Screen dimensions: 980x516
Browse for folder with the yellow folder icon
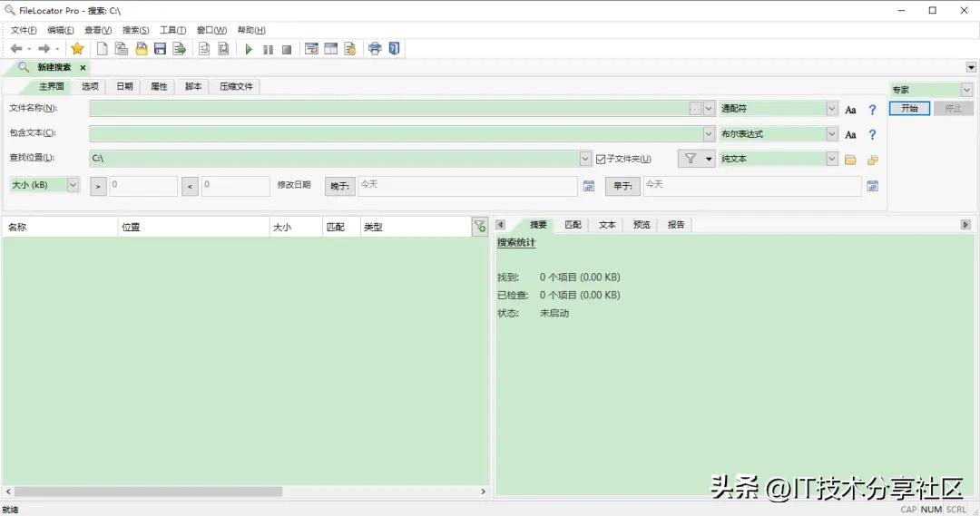[850, 160]
